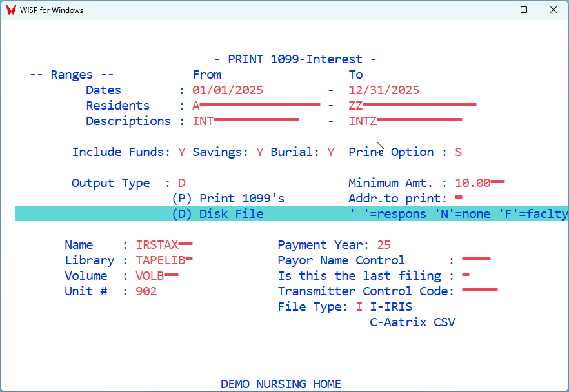Click the Descriptions From field INT

pyautogui.click(x=246, y=121)
